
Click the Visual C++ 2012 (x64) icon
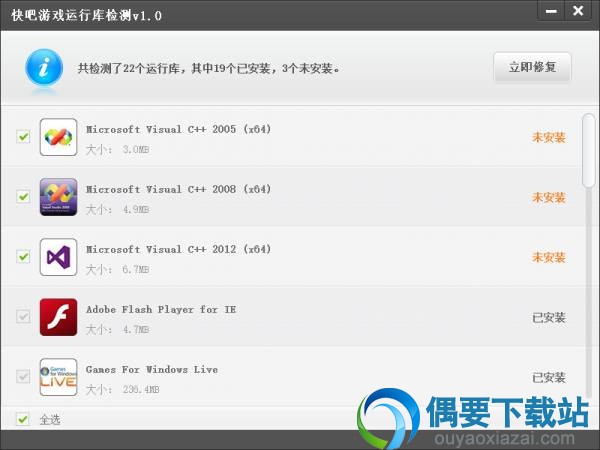coord(59,257)
